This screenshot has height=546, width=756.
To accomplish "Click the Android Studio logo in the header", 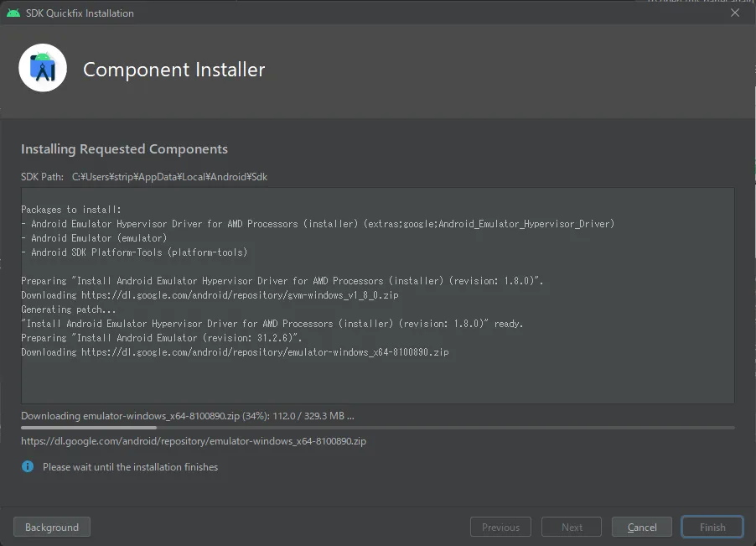I will click(43, 69).
